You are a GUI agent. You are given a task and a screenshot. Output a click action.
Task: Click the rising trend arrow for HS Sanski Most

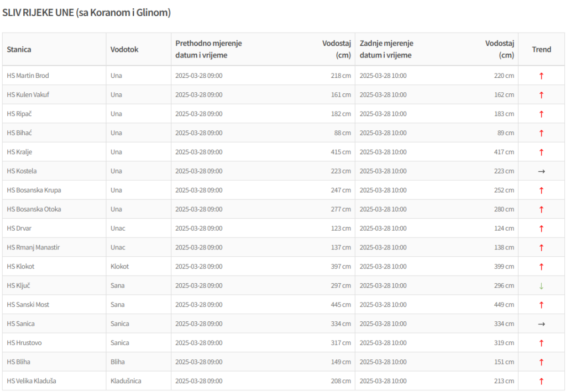541,305
